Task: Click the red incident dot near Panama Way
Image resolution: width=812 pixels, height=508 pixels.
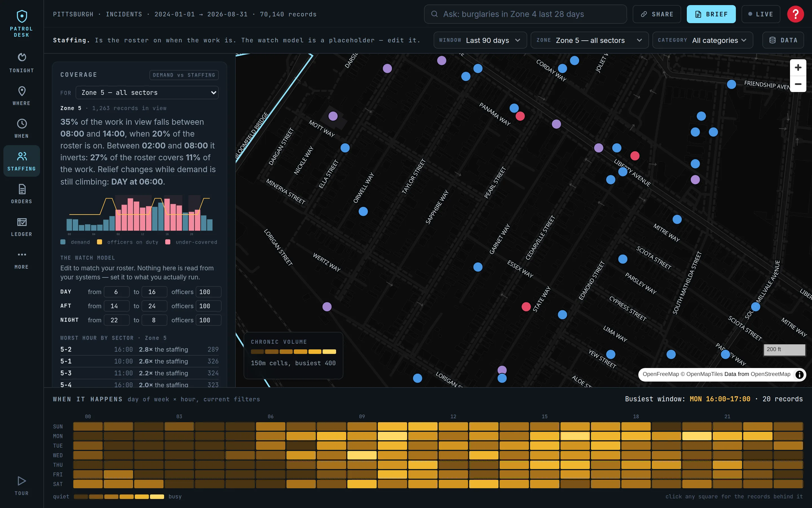Action: click(x=520, y=116)
